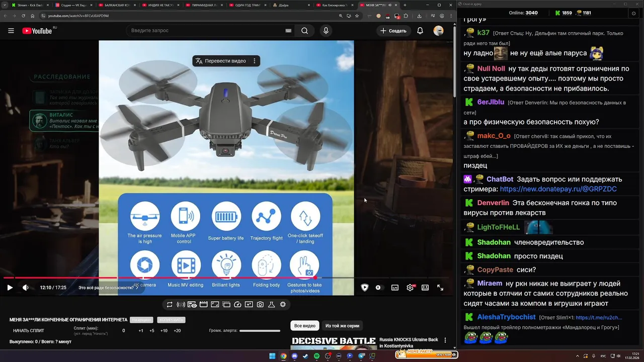Click the screen-with-eye icon in enhancer toolbar

click(x=192, y=304)
